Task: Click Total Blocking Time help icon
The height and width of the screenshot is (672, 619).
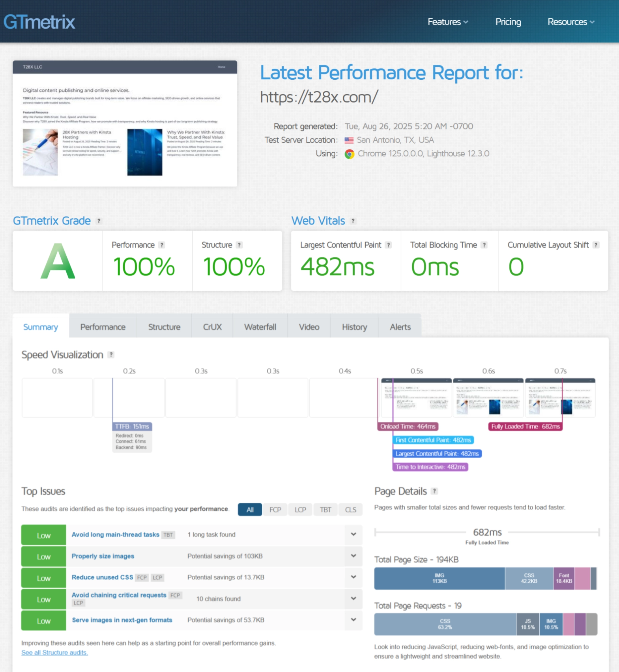Action: (484, 245)
